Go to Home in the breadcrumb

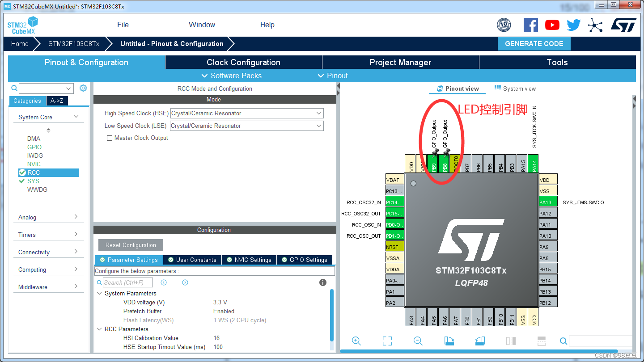(x=20, y=44)
